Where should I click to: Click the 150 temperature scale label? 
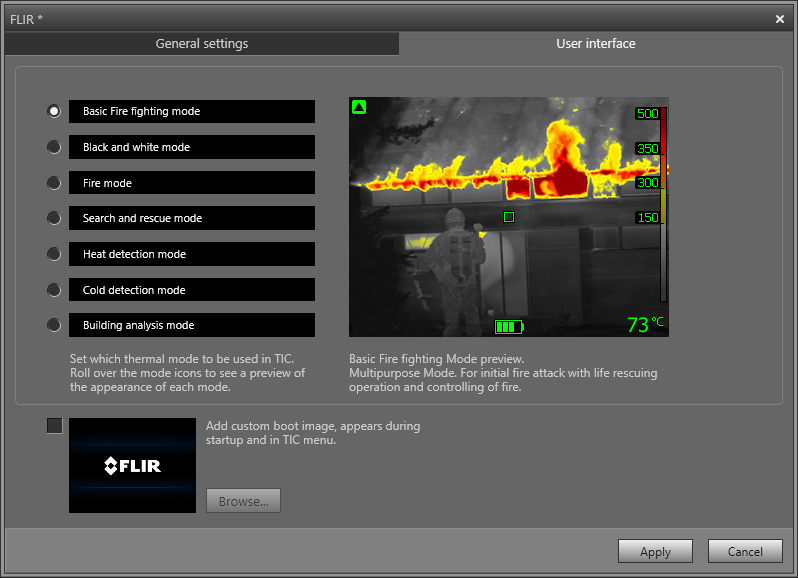(x=647, y=217)
